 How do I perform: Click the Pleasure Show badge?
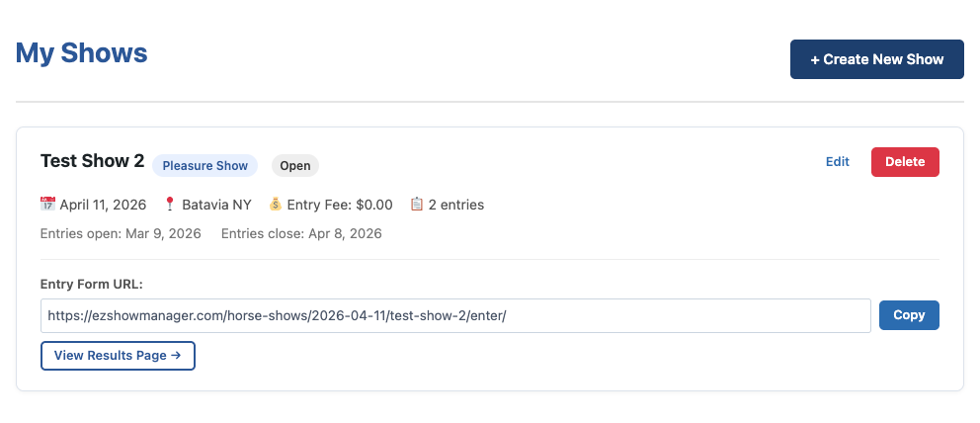pos(204,166)
